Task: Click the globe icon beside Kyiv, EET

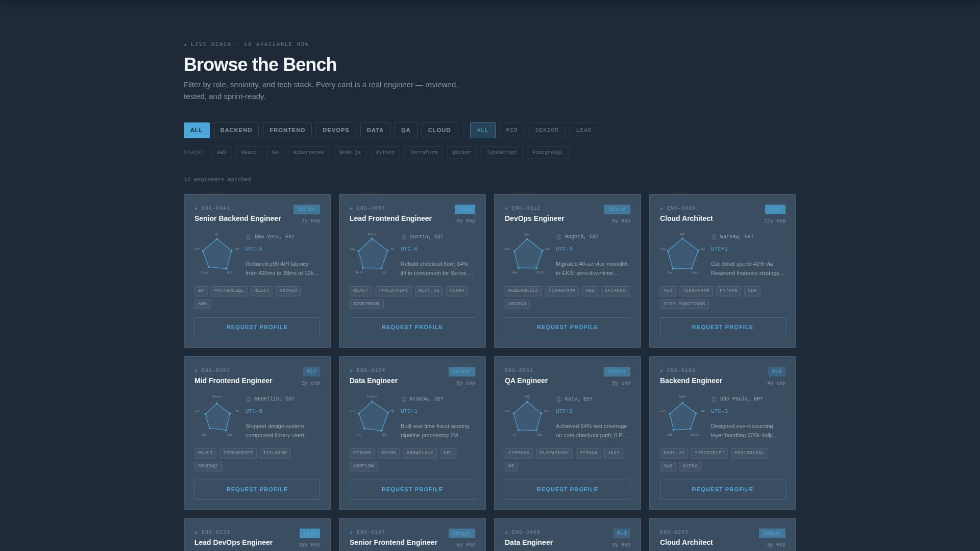Action: coord(559,399)
